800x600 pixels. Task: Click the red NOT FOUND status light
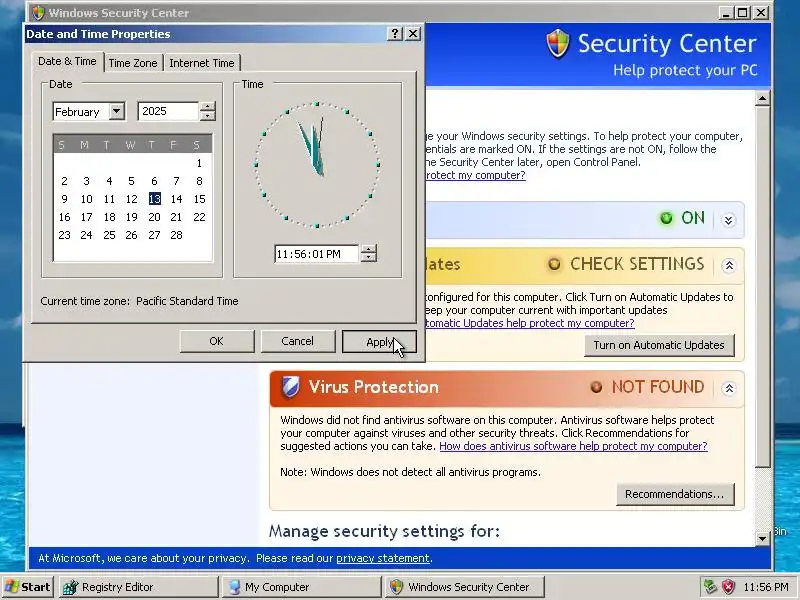coord(596,387)
